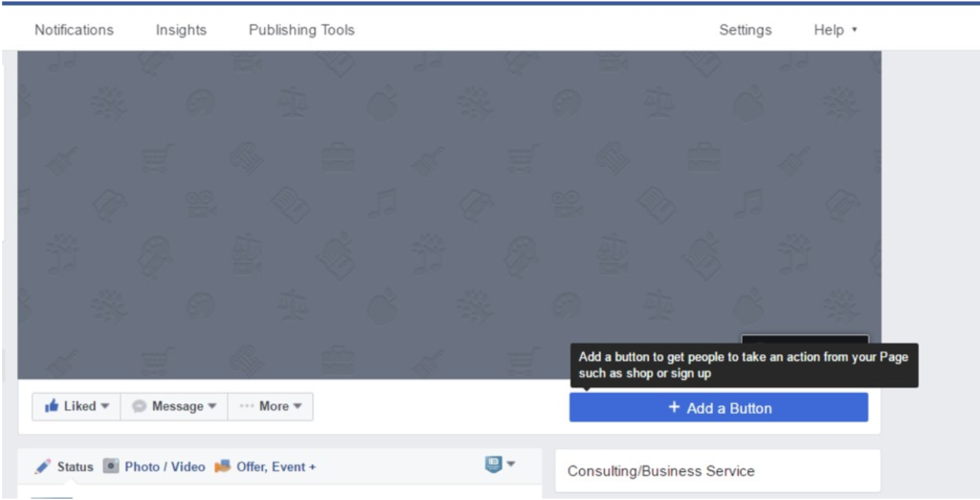Select the Status composer tab
Image resolution: width=980 pixels, height=500 pixels.
point(75,466)
